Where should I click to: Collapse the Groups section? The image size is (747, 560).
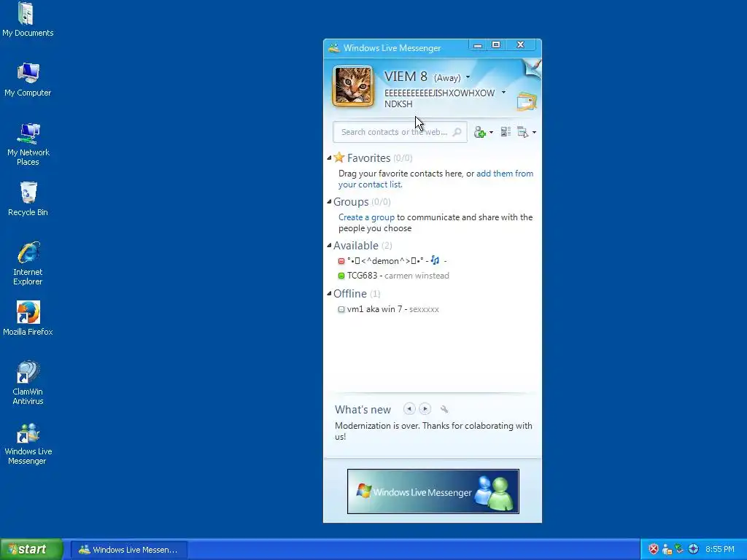pos(329,201)
